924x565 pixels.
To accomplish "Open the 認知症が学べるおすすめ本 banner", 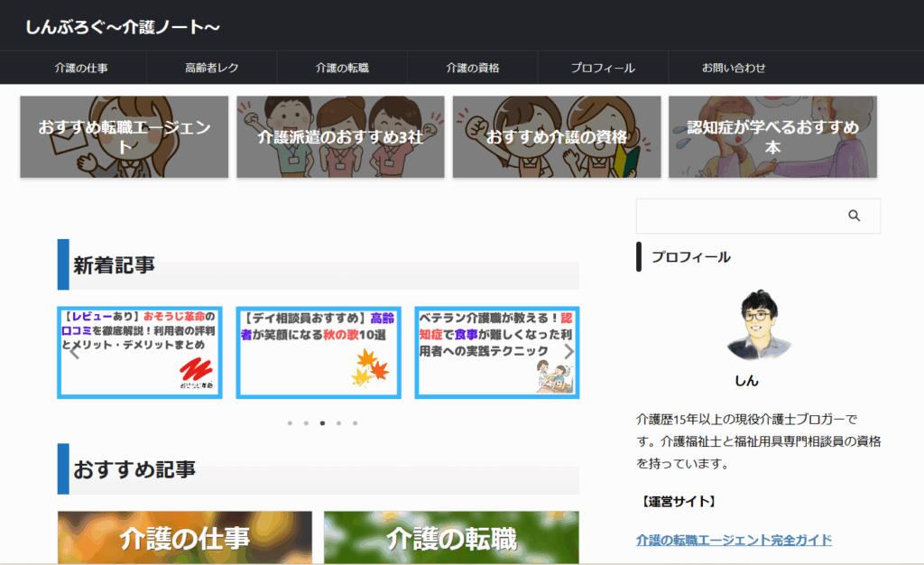I will pyautogui.click(x=772, y=137).
